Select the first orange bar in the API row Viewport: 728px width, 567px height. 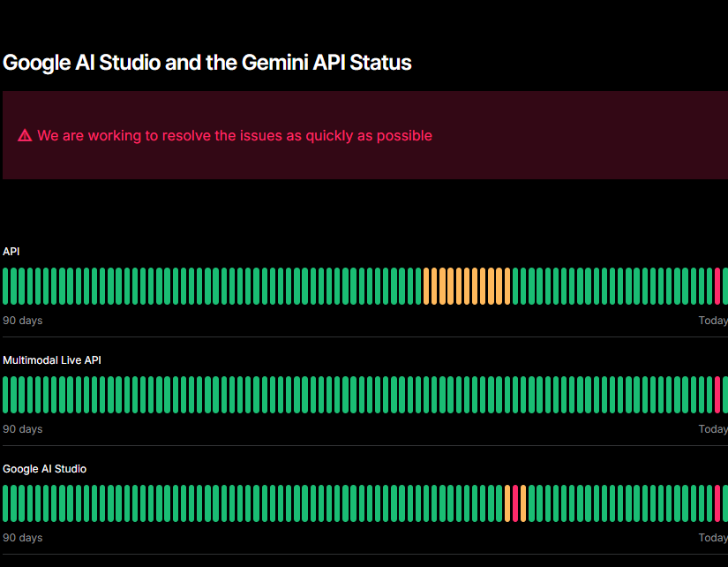pyautogui.click(x=426, y=286)
